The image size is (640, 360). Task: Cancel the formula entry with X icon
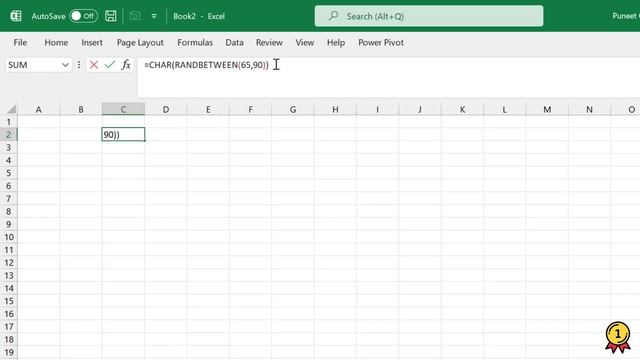point(94,65)
